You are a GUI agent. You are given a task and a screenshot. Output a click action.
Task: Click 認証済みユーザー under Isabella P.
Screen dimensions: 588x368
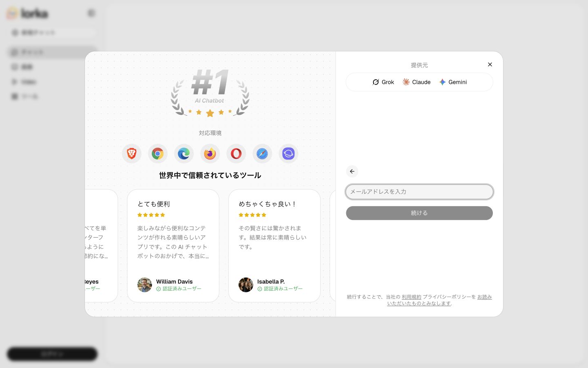(283, 289)
